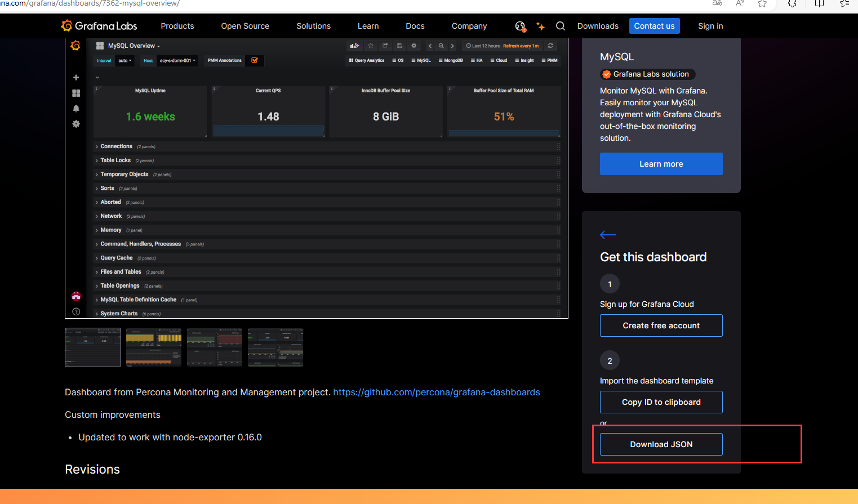This screenshot has width=858, height=504.
Task: Open the Query Analytics dashboard link
Action: tap(367, 60)
